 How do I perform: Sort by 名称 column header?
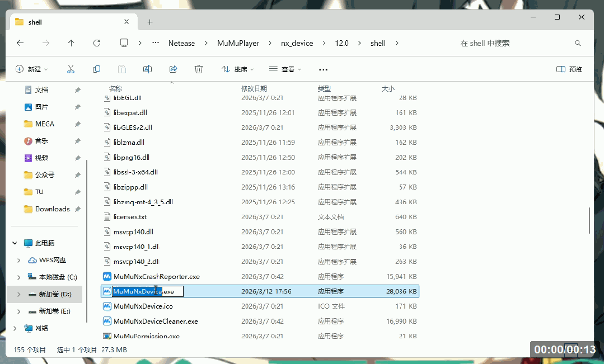pyautogui.click(x=115, y=88)
